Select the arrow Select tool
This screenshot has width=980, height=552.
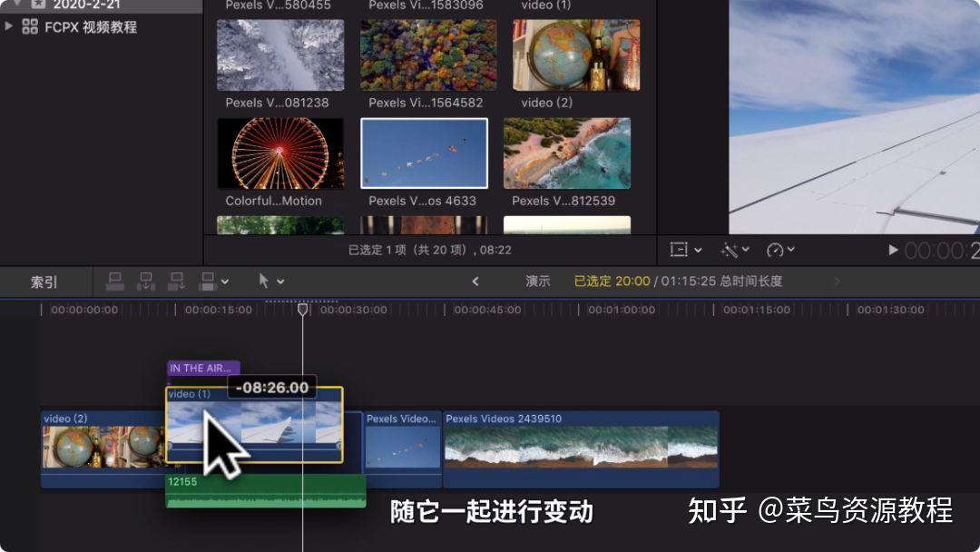[x=263, y=281]
